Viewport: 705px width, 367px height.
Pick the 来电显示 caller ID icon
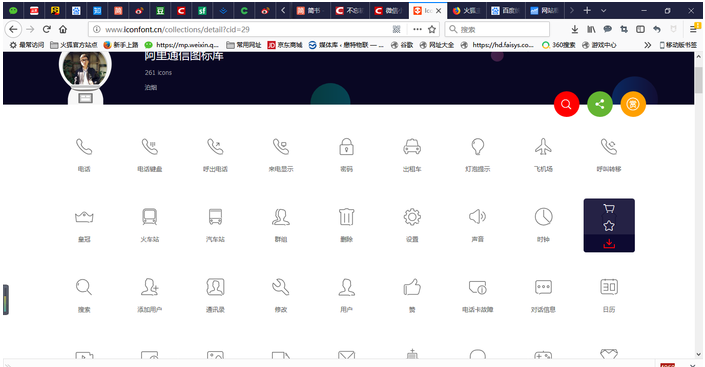pos(281,147)
